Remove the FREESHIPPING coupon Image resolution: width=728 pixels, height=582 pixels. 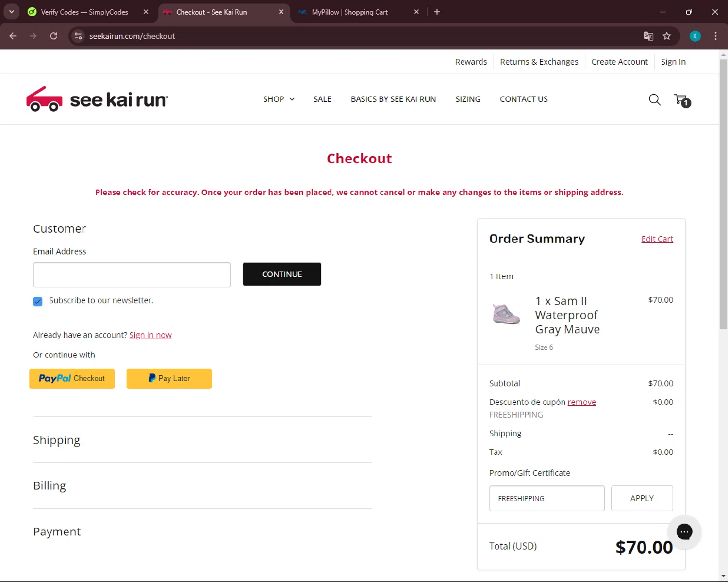click(x=581, y=402)
